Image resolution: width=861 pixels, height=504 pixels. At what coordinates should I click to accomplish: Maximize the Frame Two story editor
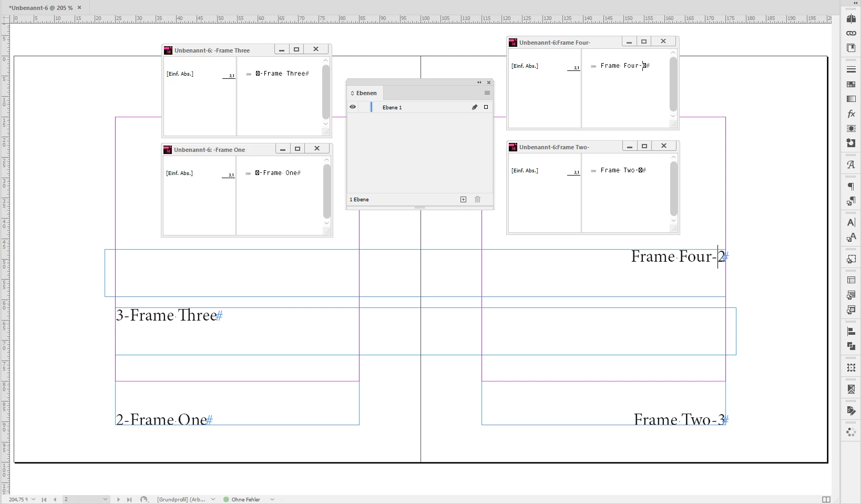[644, 146]
